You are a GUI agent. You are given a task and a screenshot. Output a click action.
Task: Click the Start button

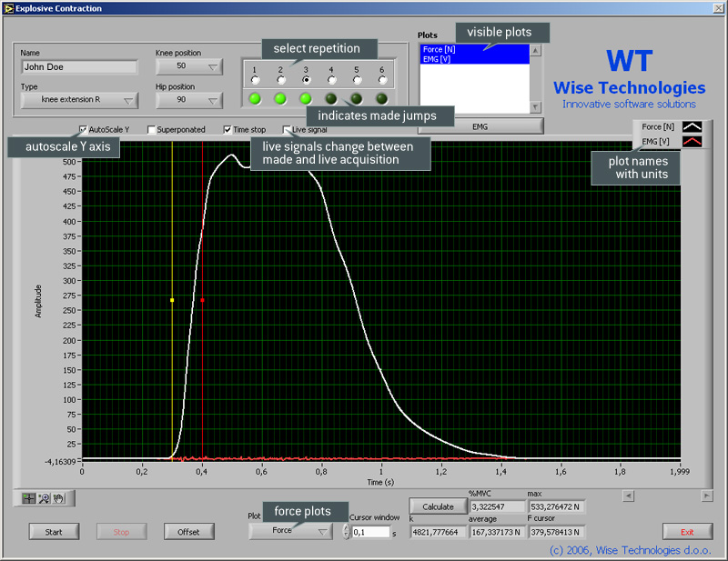(54, 532)
